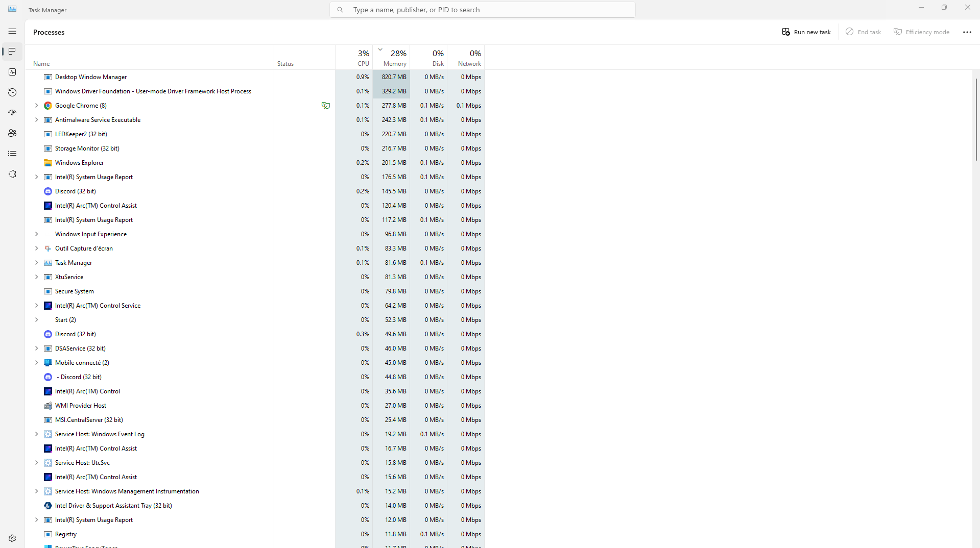Click the 329.2 MB memory cell

tap(391, 91)
